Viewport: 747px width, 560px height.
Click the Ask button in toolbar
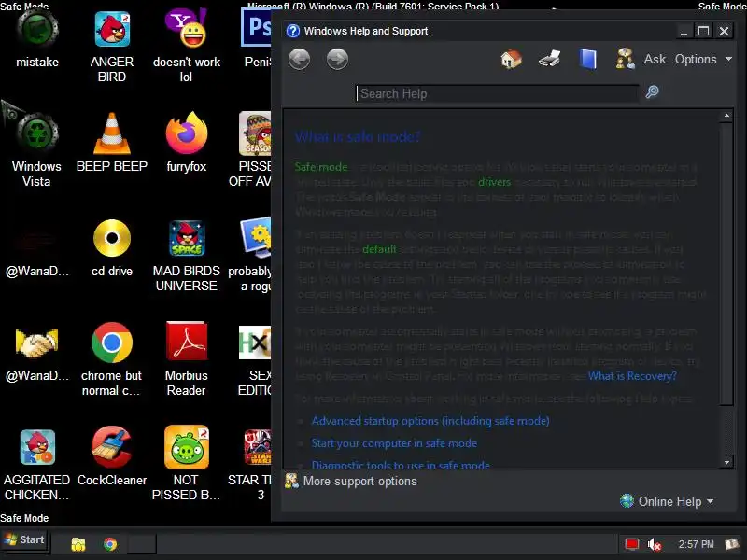click(655, 59)
